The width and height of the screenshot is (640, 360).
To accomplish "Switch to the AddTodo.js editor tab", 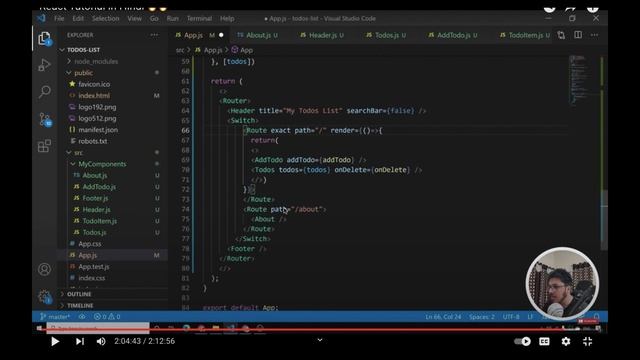I will click(453, 36).
